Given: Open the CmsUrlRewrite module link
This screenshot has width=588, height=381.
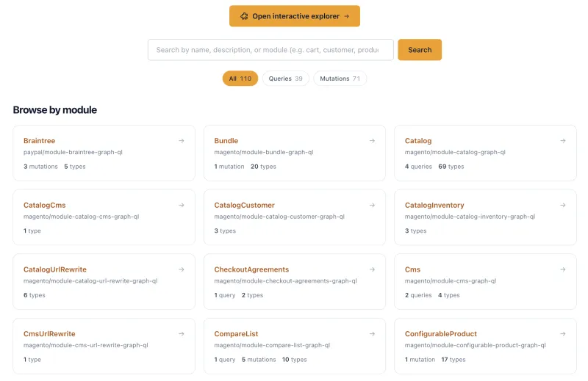Looking at the screenshot, I should [x=49, y=334].
